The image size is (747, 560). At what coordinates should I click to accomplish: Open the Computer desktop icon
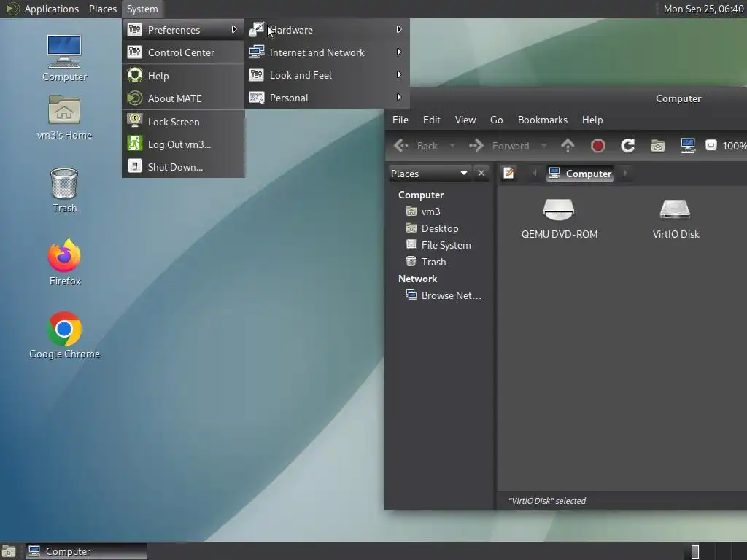(64, 58)
